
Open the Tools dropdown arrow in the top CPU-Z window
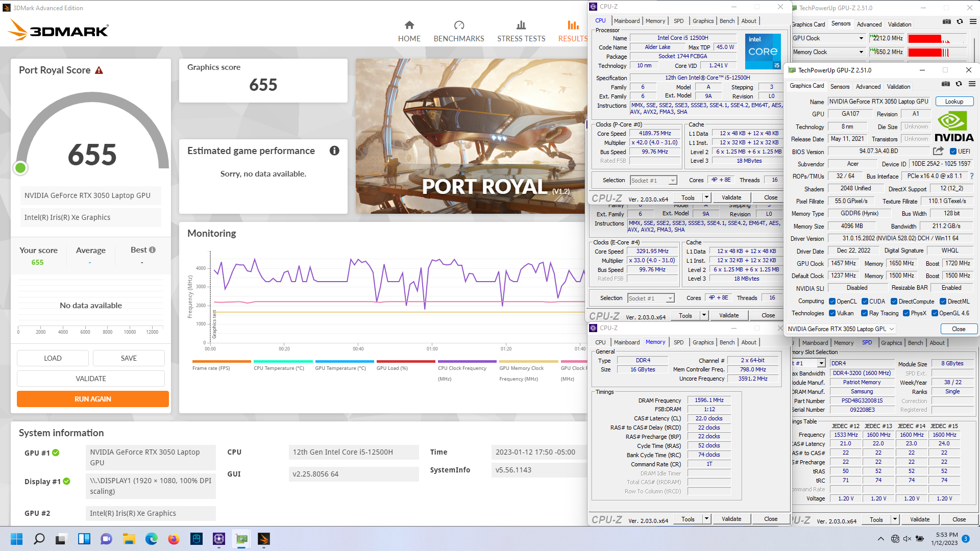[706, 197]
